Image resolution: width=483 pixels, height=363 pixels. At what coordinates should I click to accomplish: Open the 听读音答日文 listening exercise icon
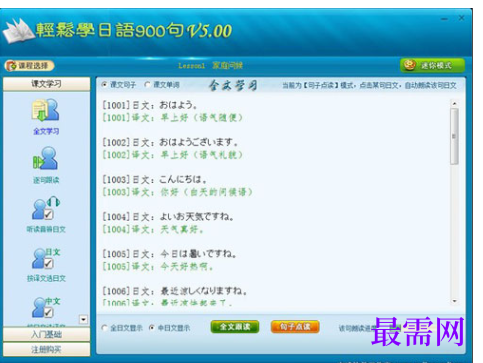click(x=46, y=208)
